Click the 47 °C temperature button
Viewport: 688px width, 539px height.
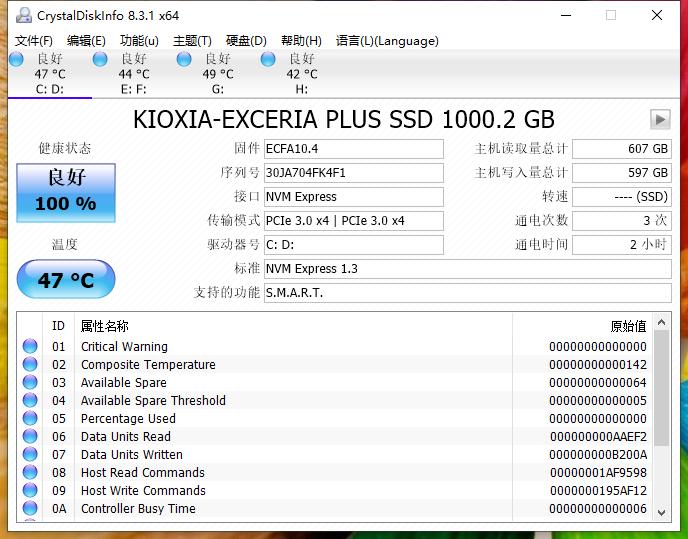pyautogui.click(x=66, y=280)
